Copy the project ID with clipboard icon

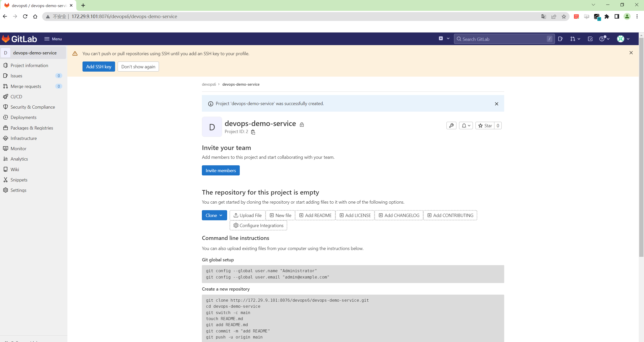click(253, 132)
